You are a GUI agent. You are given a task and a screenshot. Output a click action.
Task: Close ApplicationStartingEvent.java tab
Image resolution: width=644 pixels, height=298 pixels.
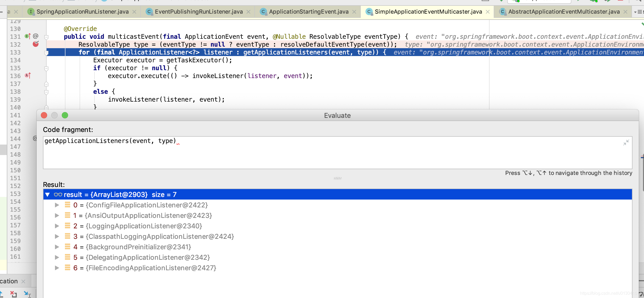point(354,12)
